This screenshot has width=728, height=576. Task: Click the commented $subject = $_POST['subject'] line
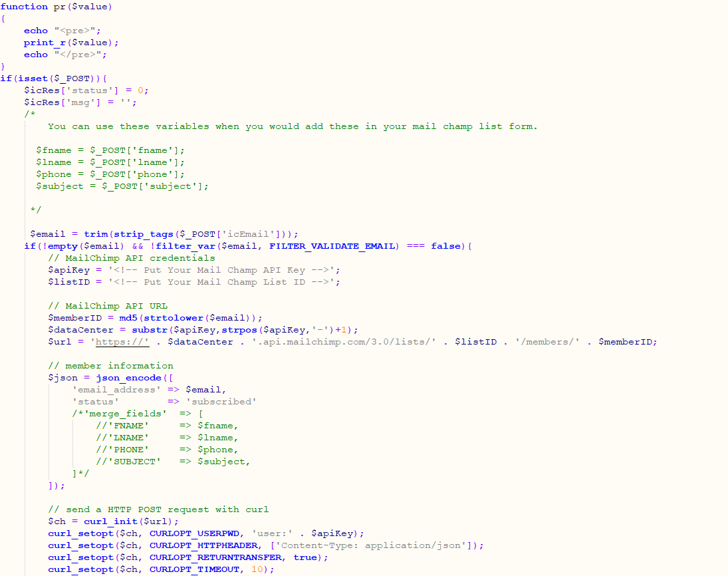coord(122,186)
